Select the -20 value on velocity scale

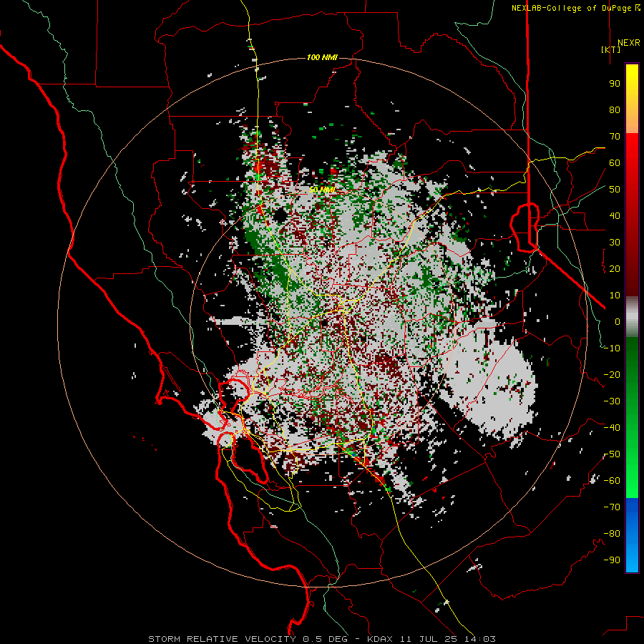click(x=612, y=374)
